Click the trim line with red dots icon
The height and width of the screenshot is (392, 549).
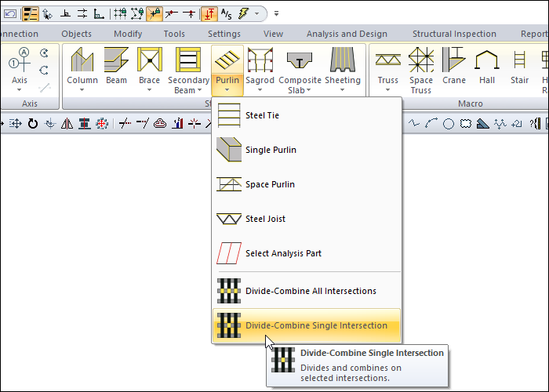tap(125, 123)
